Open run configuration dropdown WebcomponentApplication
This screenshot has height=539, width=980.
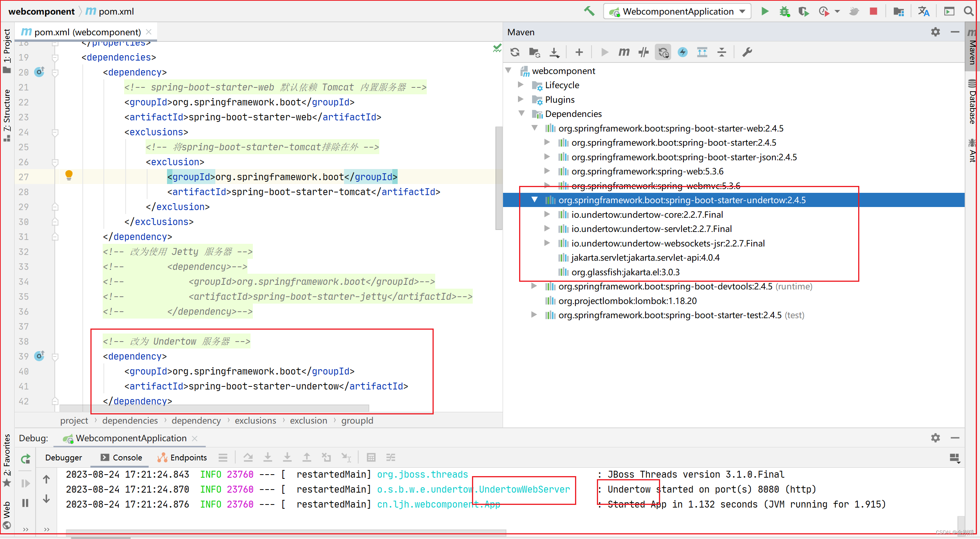click(677, 12)
